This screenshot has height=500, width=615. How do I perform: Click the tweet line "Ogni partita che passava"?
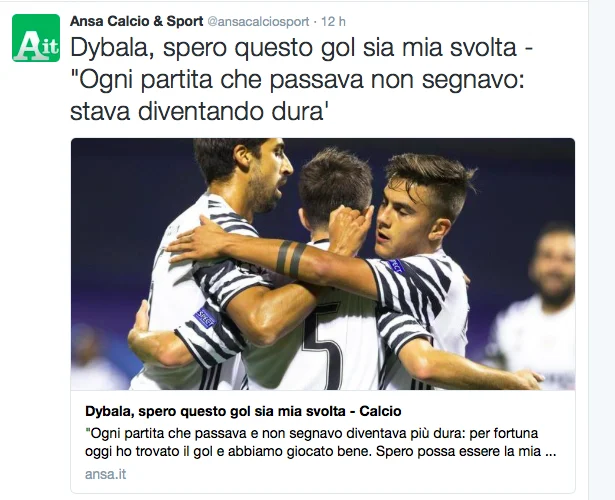[297, 80]
